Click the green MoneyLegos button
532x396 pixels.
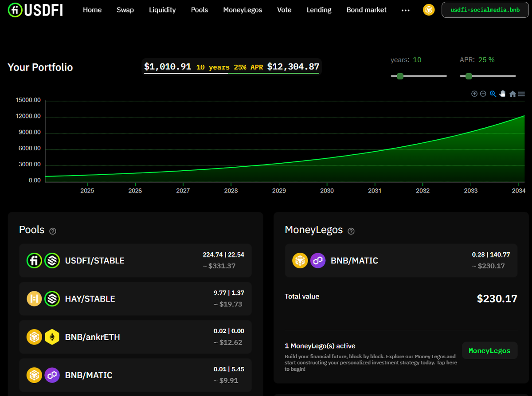click(489, 351)
